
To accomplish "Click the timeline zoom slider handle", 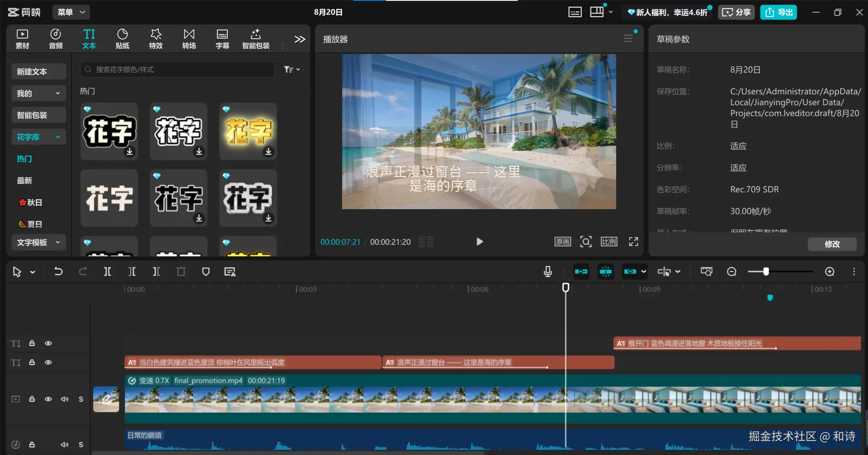I will point(766,272).
